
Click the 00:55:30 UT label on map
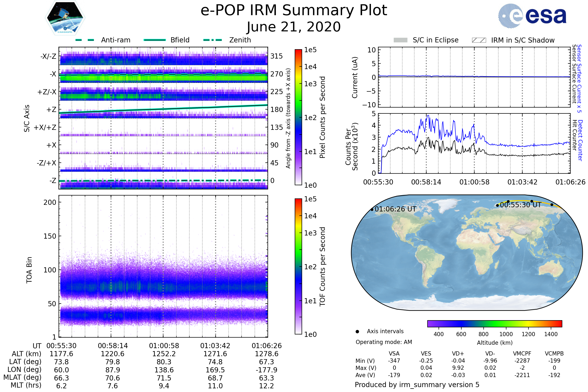[520, 205]
